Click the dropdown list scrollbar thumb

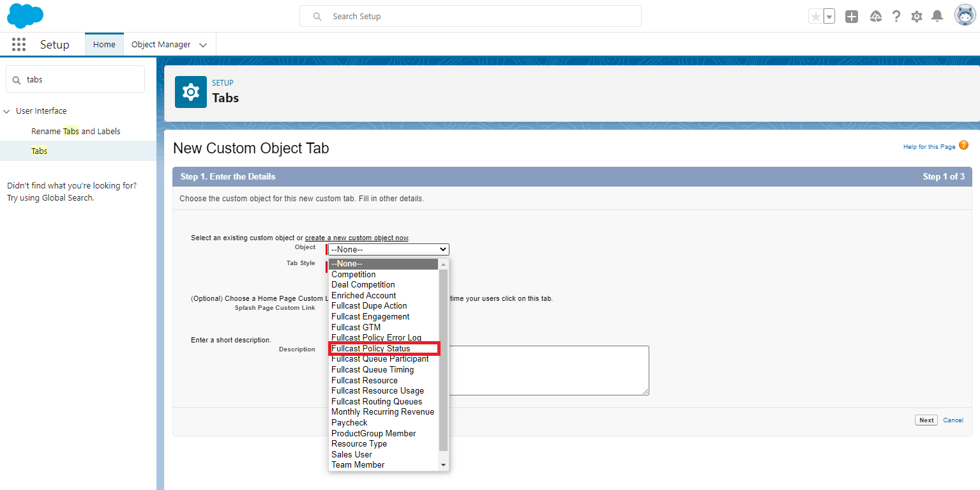point(444,360)
